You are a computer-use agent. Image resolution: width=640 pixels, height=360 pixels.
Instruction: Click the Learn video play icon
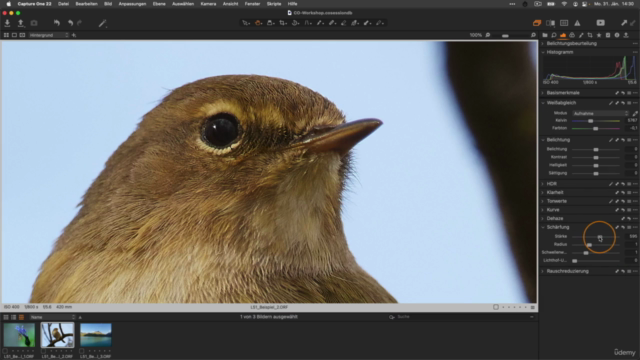coord(600,23)
